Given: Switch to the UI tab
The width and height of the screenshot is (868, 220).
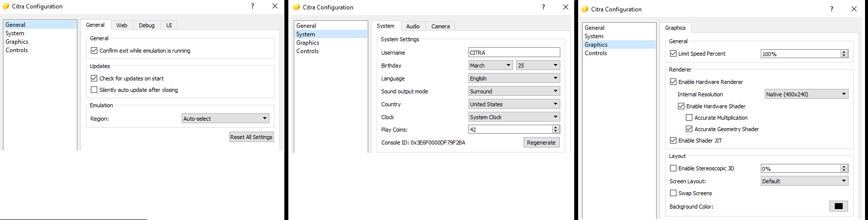Looking at the screenshot, I should [169, 25].
